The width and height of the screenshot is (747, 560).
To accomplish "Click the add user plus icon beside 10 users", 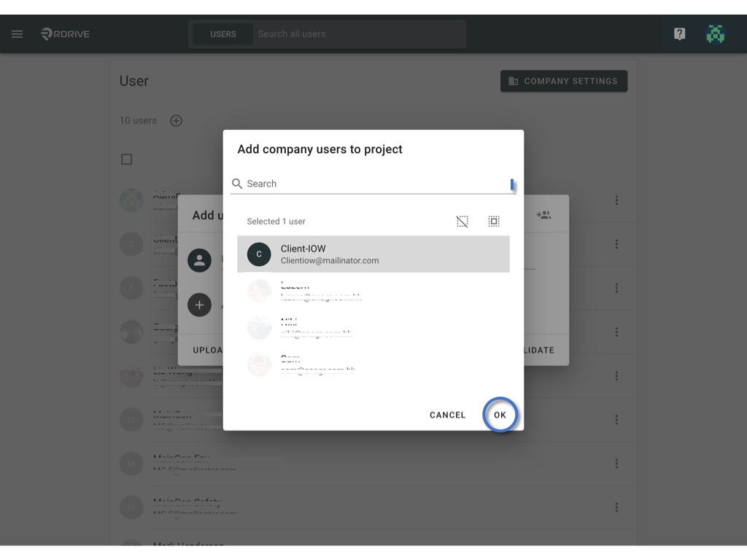I will coord(177,121).
